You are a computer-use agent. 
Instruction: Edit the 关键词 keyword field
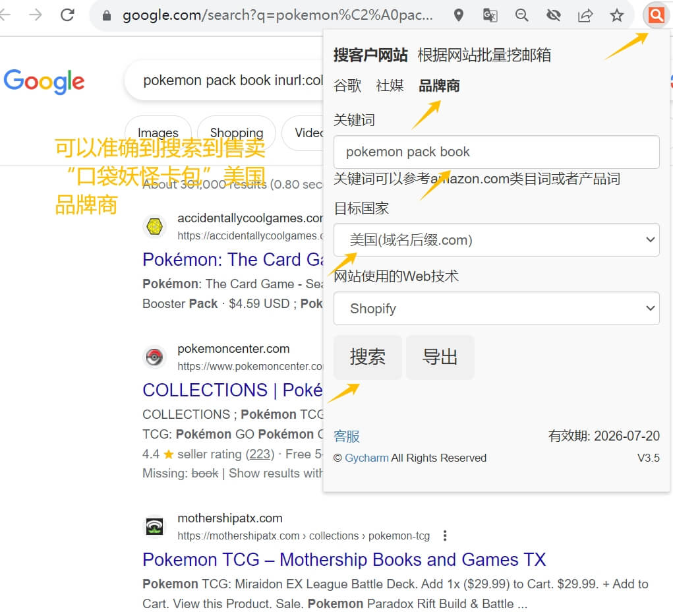point(496,152)
